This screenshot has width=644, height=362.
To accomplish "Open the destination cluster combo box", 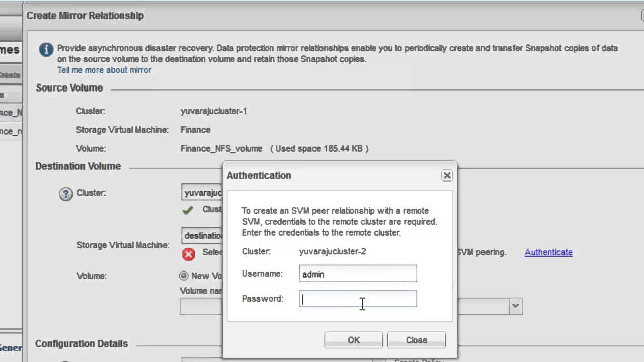I will coord(202,193).
